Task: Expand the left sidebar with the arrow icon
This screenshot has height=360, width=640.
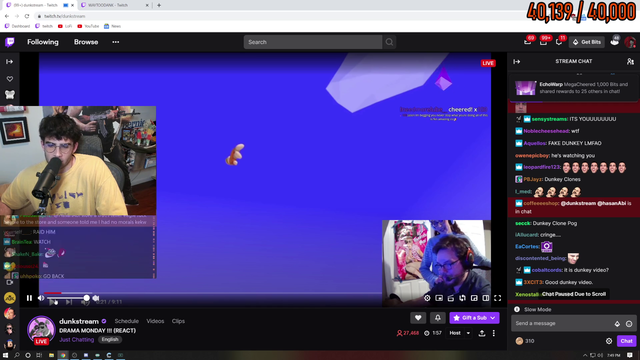Action: pyautogui.click(x=9, y=62)
